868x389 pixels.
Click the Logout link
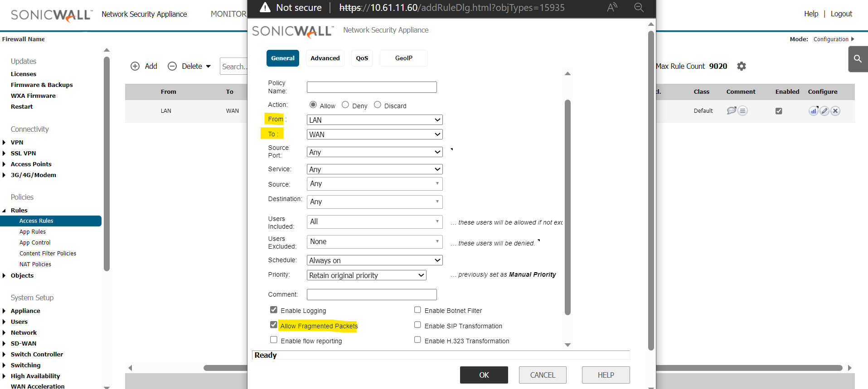pos(841,14)
